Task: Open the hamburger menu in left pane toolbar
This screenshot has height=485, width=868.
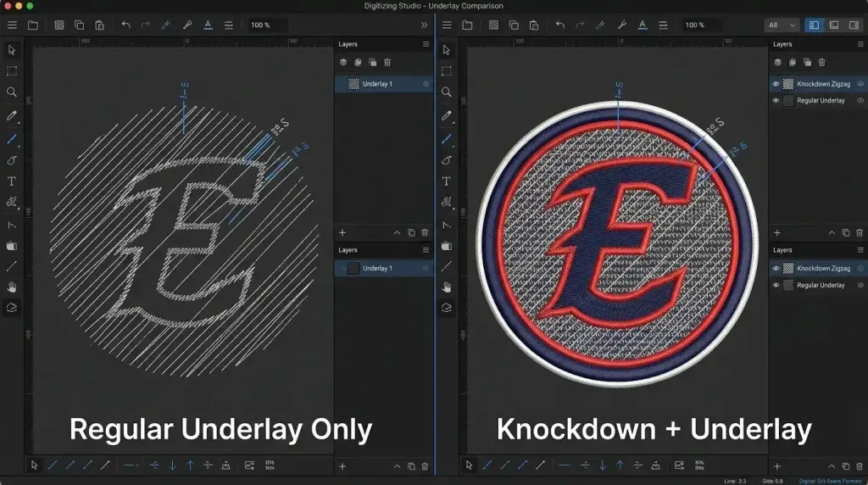Action: 12,25
